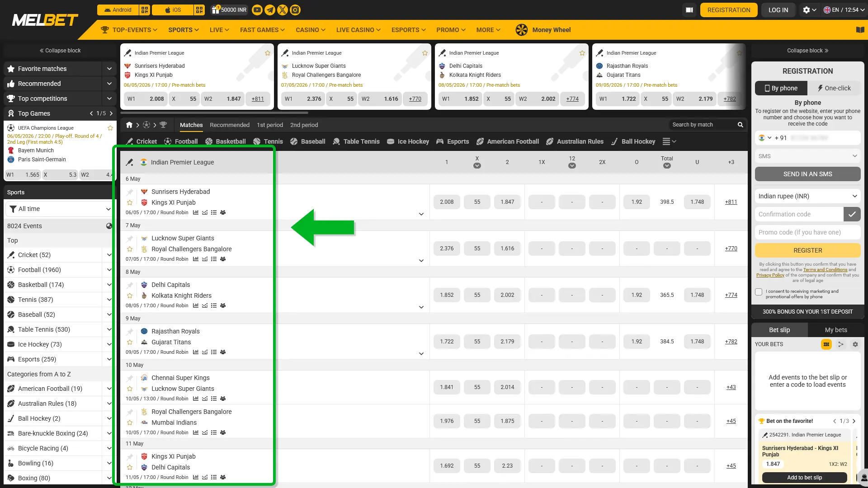Image resolution: width=868 pixels, height=488 pixels.
Task: Expand the Favorite matches section
Action: (x=109, y=69)
